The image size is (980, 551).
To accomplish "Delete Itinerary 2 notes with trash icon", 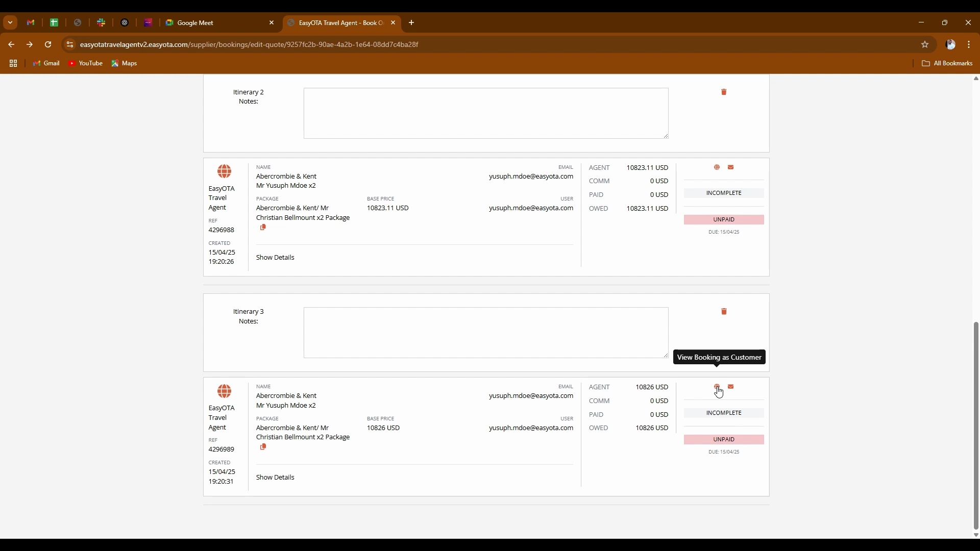I will [x=724, y=92].
